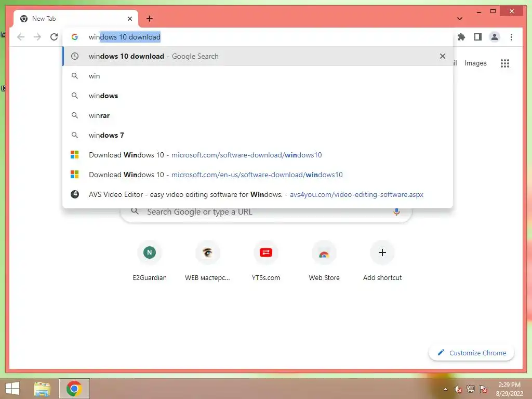
Task: Choose the 'windows' search suggestion
Action: point(258,96)
